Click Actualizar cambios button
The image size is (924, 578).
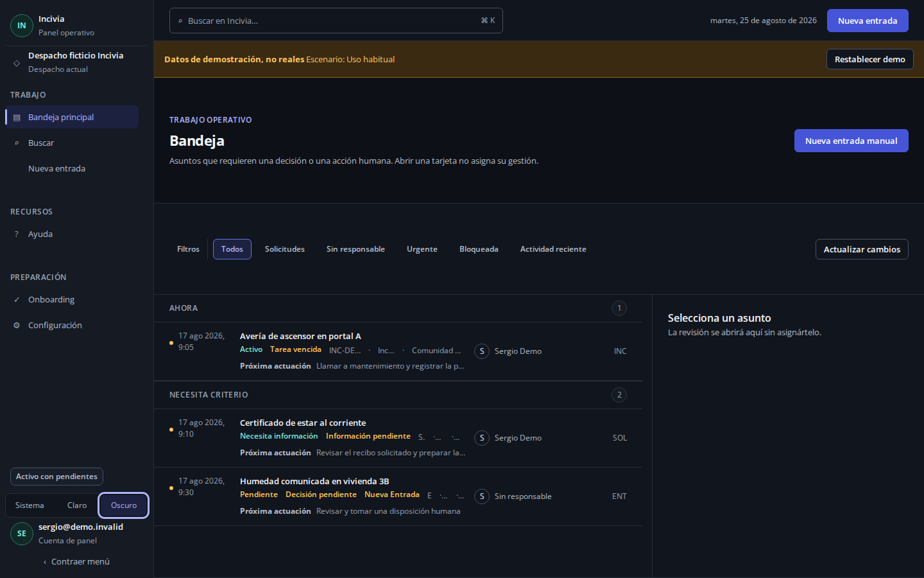point(862,249)
